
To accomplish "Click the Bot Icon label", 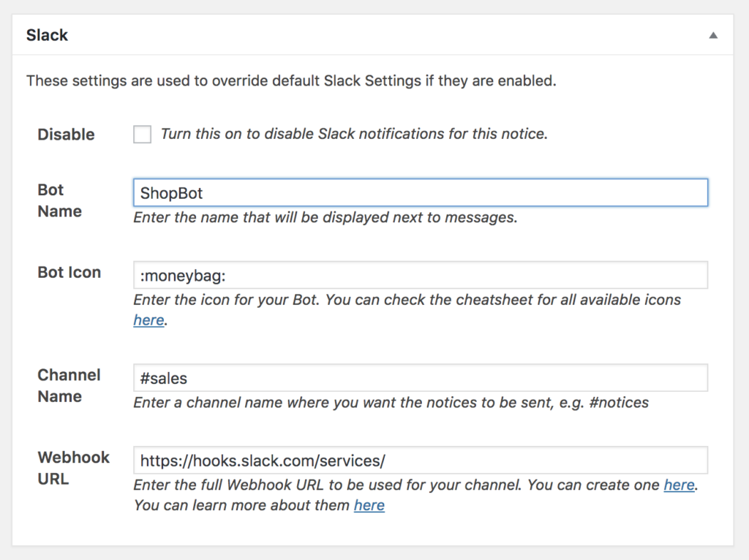I will [69, 273].
